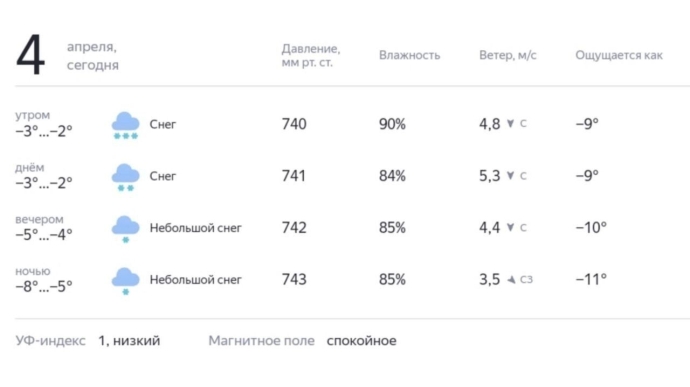The width and height of the screenshot is (690, 387).
Task: Click night northwest wind arrow icon
Action: [x=511, y=280]
